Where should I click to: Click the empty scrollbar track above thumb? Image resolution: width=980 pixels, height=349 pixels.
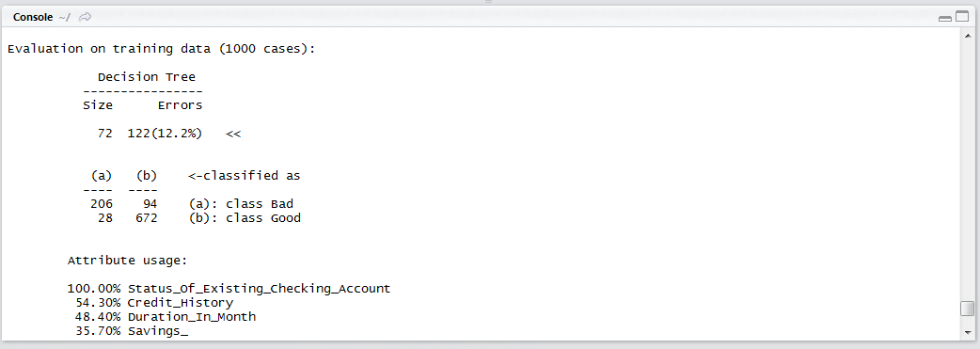pyautogui.click(x=967, y=169)
